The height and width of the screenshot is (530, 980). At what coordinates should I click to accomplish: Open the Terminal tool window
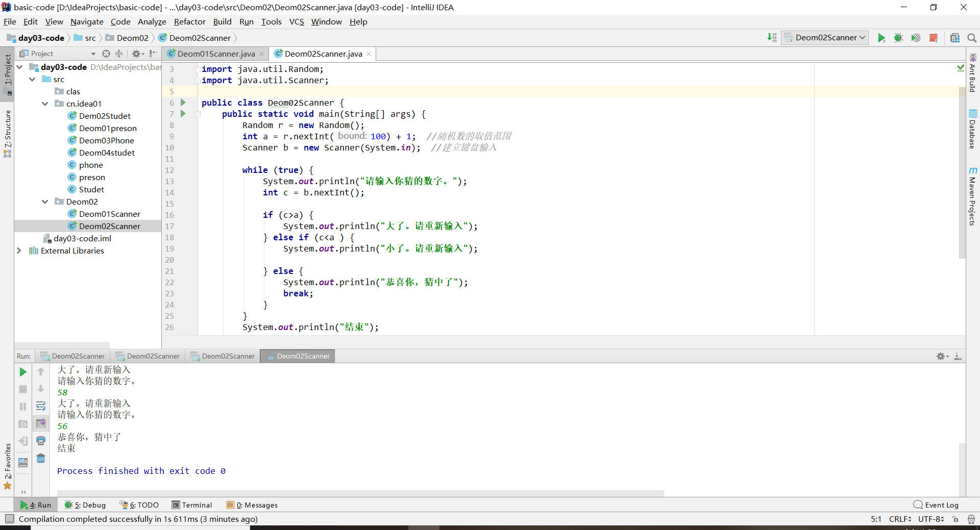click(192, 505)
